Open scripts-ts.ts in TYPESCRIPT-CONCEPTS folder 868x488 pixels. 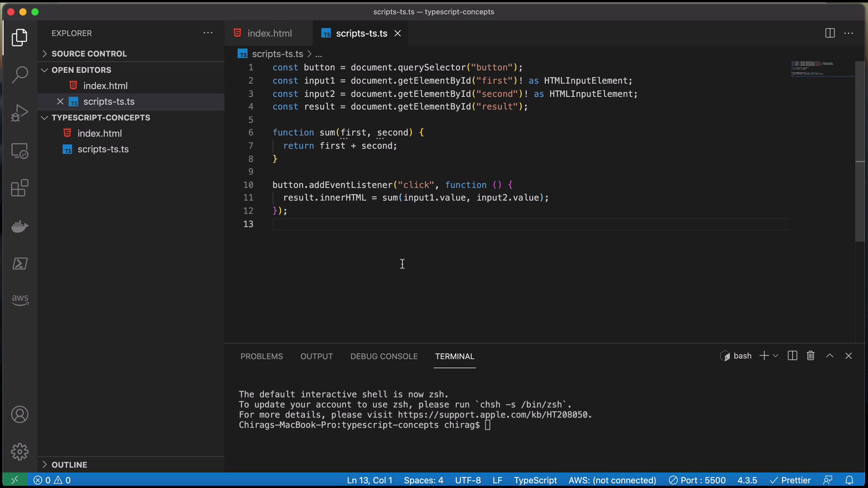click(131, 149)
